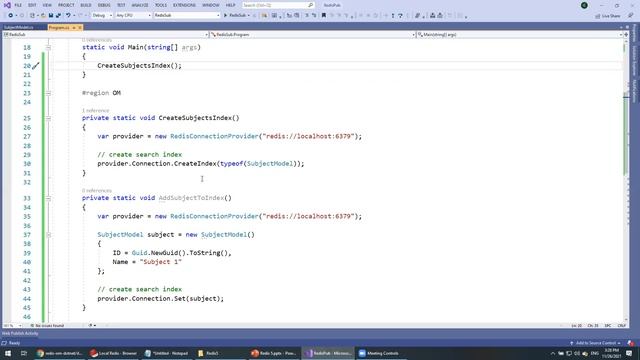Open the Windows Start menu
640x360 pixels.
pyautogui.click(x=8, y=353)
